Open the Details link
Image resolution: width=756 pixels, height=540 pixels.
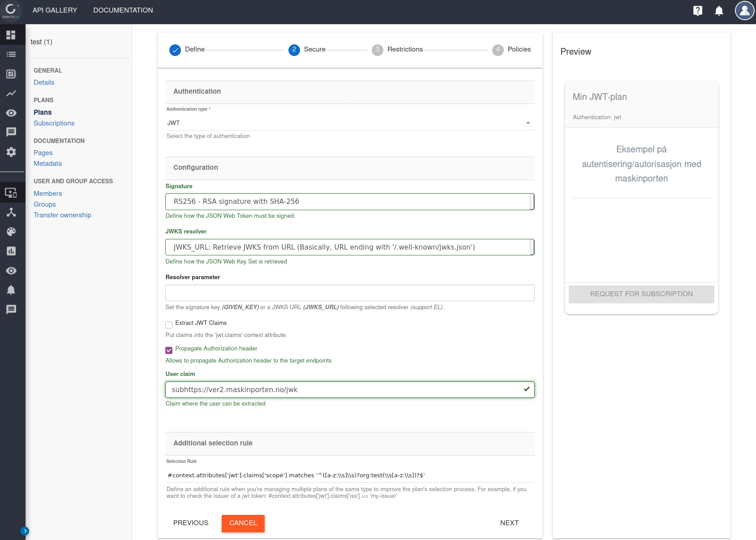44,82
